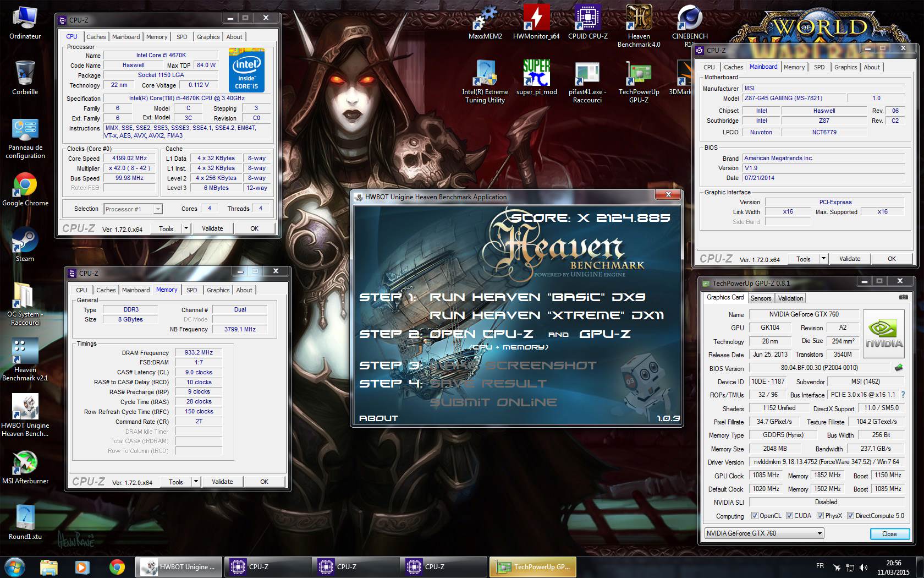Launch HWBOT Unigine Heaven Bench desktop icon

coord(25,415)
